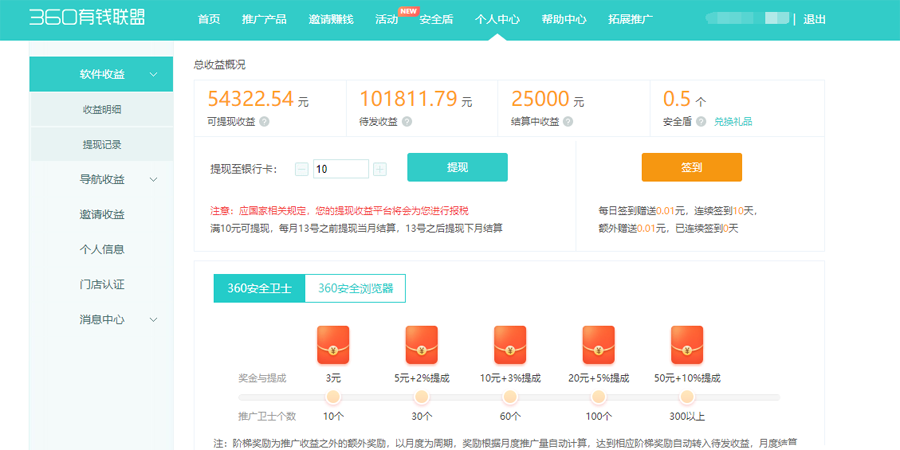Screen dimensions: 900x450
Task: Decrease withdrawal amount with minus button
Action: click(x=301, y=169)
